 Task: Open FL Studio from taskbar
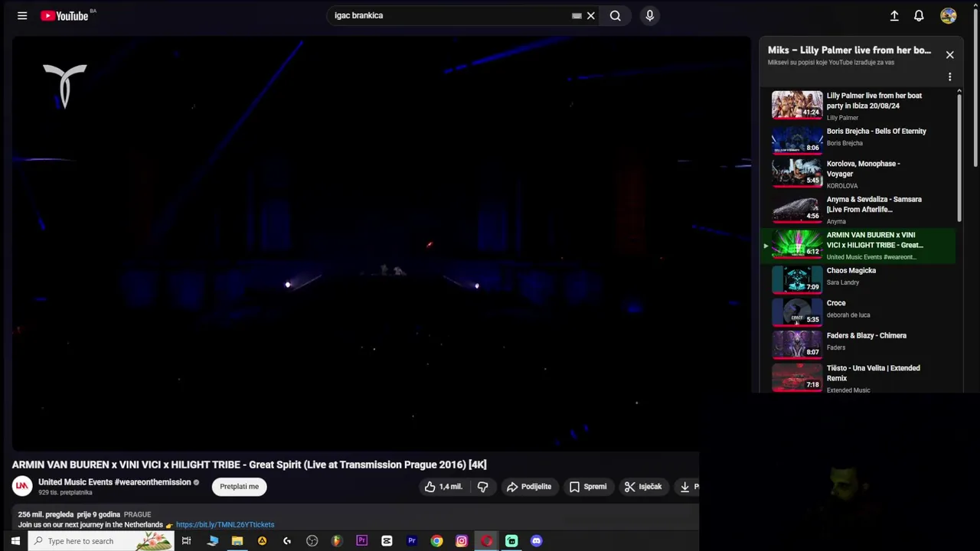337,541
